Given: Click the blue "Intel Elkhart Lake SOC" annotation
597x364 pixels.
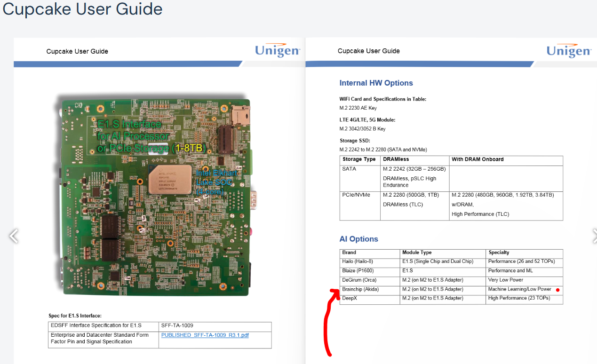Looking at the screenshot, I should [216, 182].
